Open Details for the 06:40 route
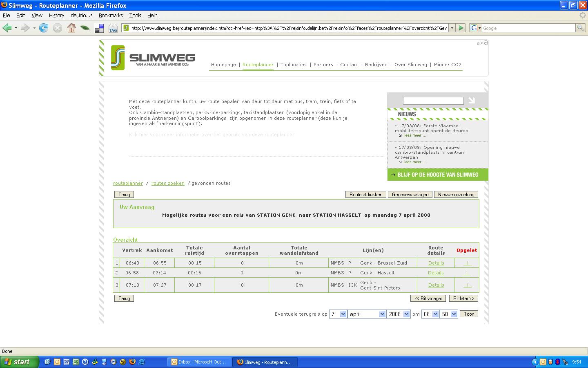The width and height of the screenshot is (588, 368). click(436, 263)
